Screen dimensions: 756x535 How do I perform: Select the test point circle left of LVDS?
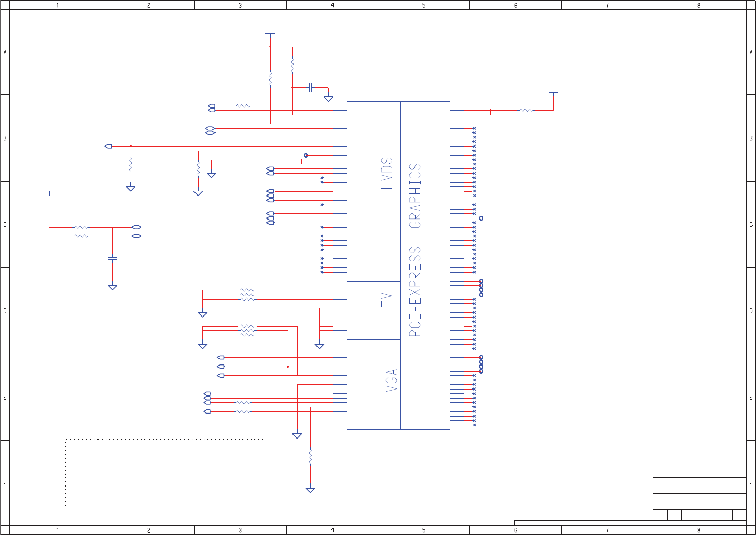(306, 155)
